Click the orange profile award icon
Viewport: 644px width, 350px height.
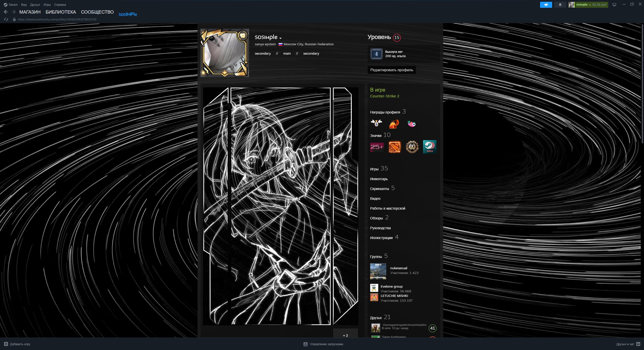(394, 124)
